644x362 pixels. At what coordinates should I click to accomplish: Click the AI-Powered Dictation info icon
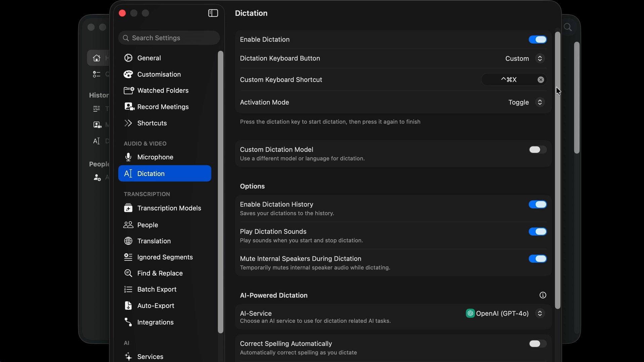click(543, 295)
